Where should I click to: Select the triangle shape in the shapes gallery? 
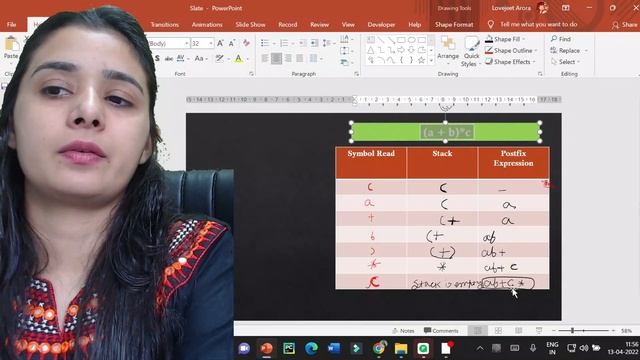371,50
